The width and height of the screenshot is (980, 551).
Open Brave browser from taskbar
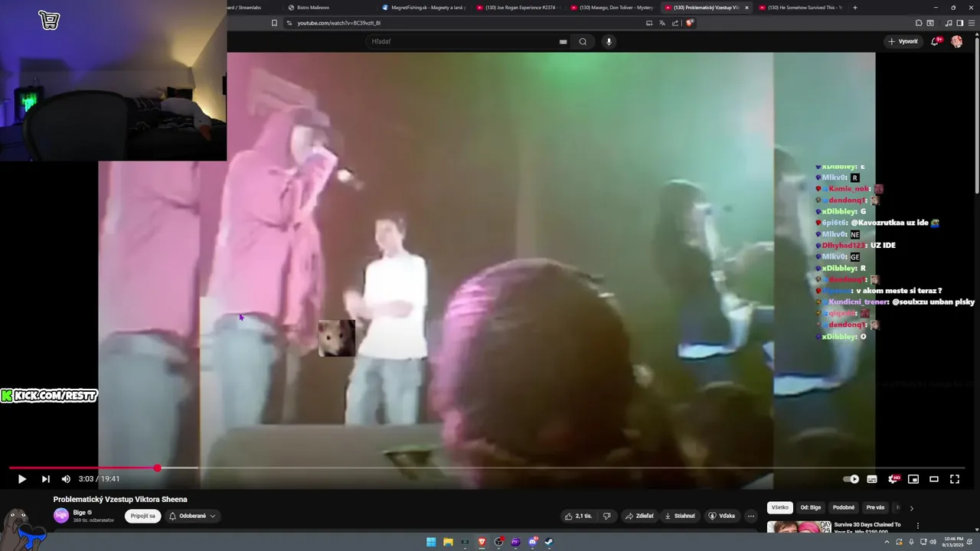(482, 542)
